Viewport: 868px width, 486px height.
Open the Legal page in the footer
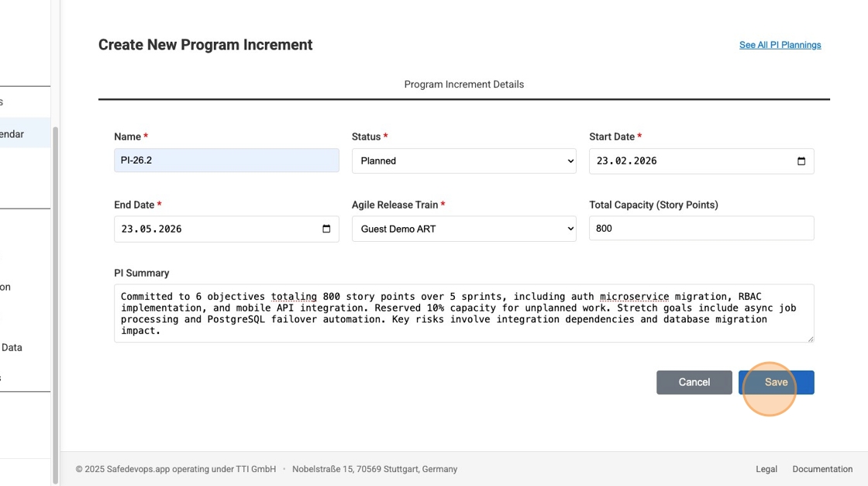(766, 469)
